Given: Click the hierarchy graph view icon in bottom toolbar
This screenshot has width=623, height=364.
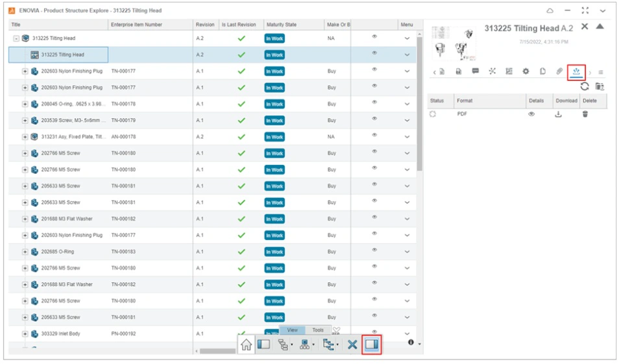Looking at the screenshot, I should [304, 345].
